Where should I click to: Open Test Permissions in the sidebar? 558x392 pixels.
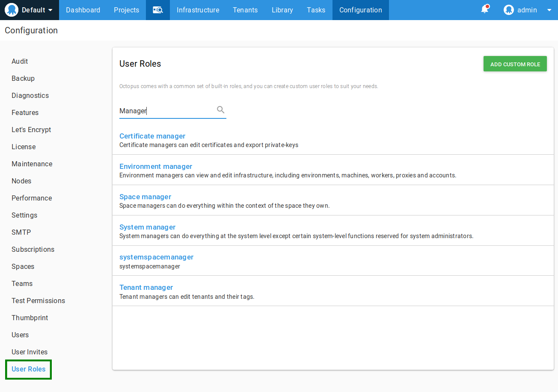coord(38,301)
